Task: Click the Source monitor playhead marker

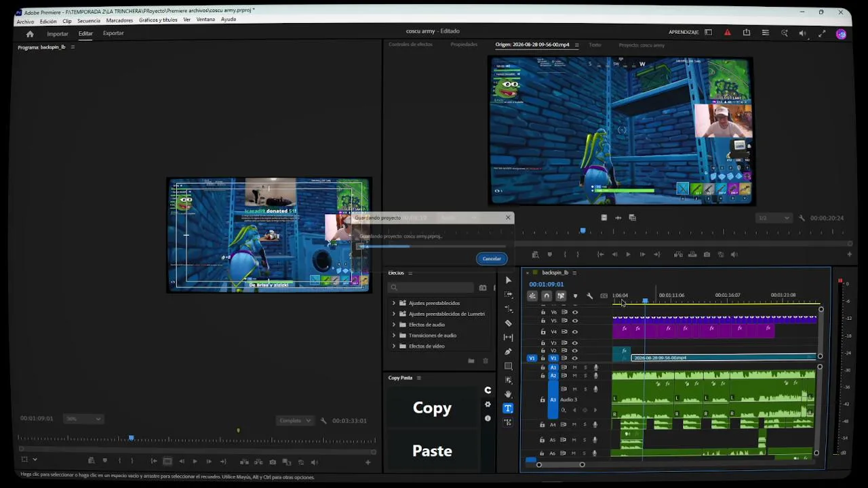Action: tap(583, 231)
